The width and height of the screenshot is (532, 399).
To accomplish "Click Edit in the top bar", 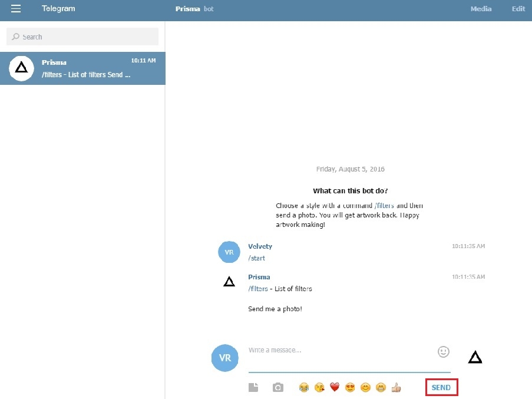I will 518,9.
